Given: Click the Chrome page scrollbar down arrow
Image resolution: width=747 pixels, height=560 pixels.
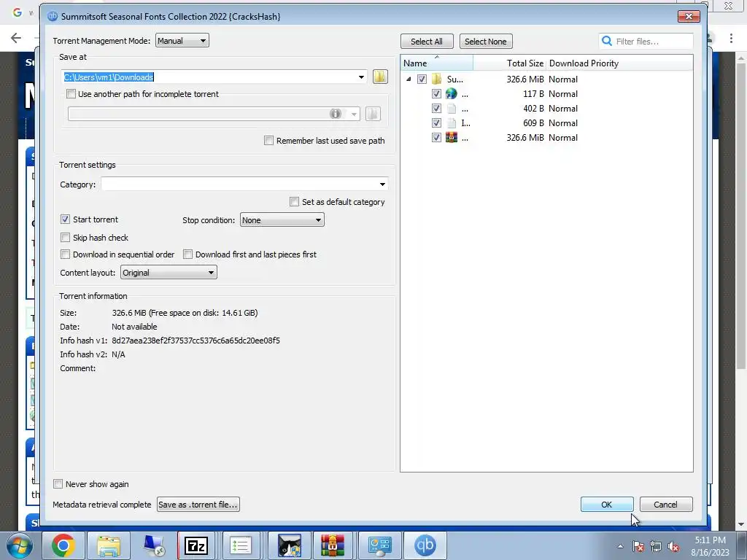Looking at the screenshot, I should click(x=741, y=524).
